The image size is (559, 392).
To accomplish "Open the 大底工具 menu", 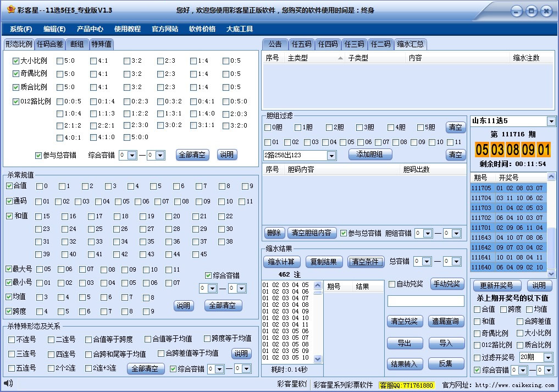I will [x=239, y=29].
